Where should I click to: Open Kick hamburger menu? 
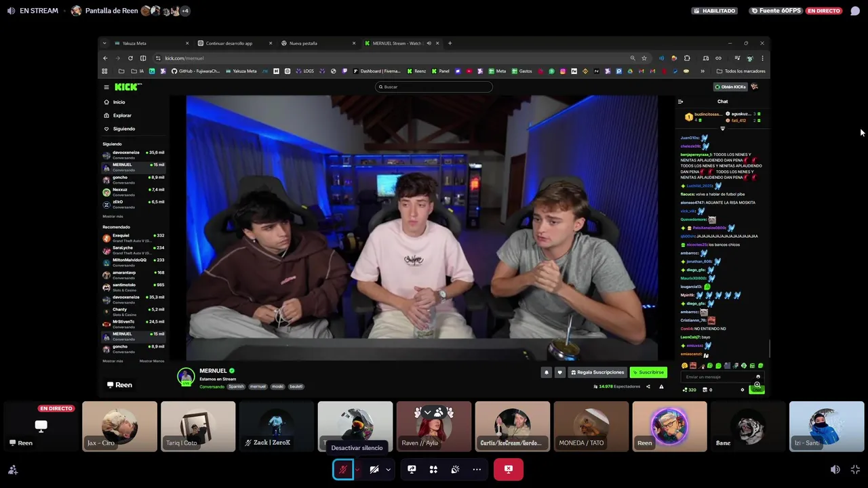coord(106,87)
